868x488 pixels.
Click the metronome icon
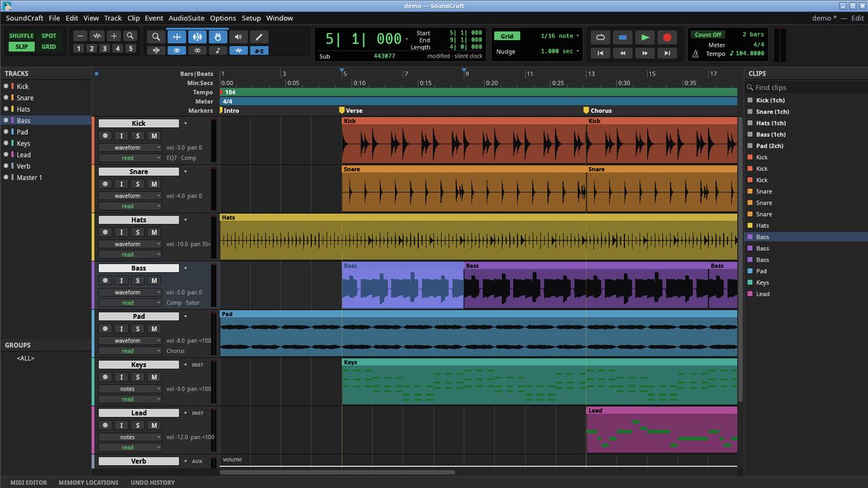tap(696, 54)
